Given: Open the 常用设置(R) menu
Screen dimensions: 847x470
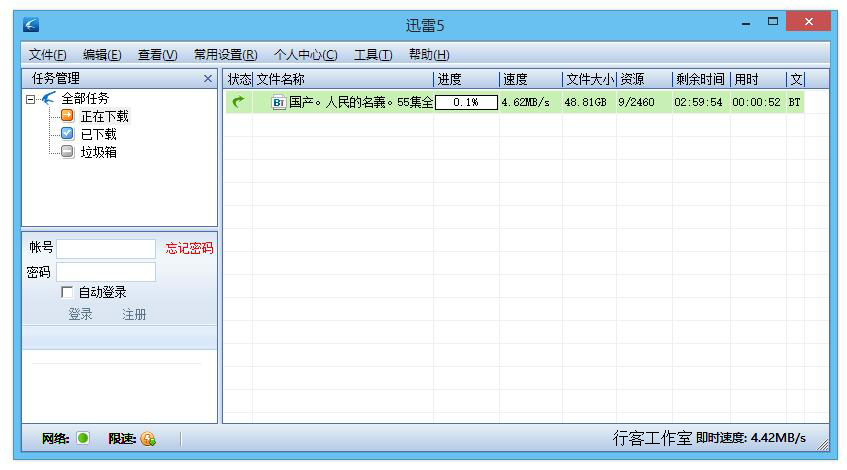Looking at the screenshot, I should (225, 55).
